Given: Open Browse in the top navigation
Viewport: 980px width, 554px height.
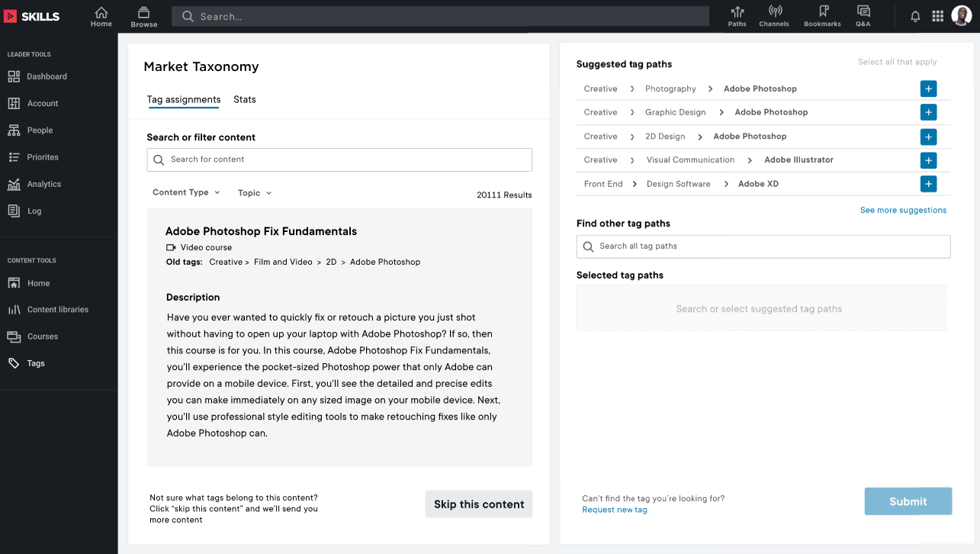Looking at the screenshot, I should [x=143, y=16].
